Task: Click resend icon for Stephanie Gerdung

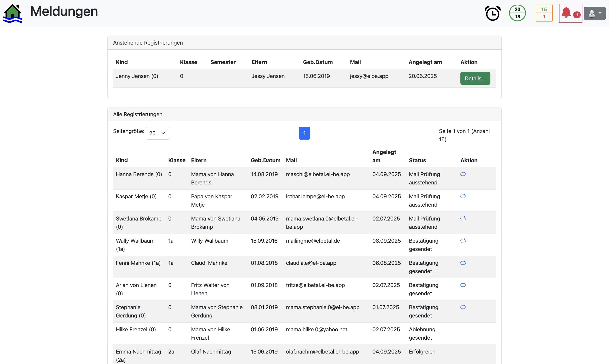Action: (463, 307)
